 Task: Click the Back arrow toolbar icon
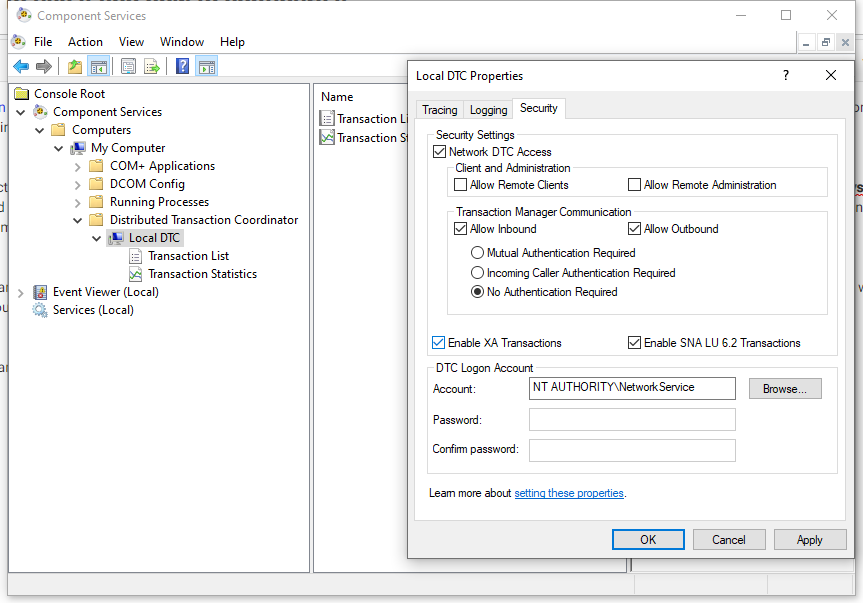(x=21, y=67)
